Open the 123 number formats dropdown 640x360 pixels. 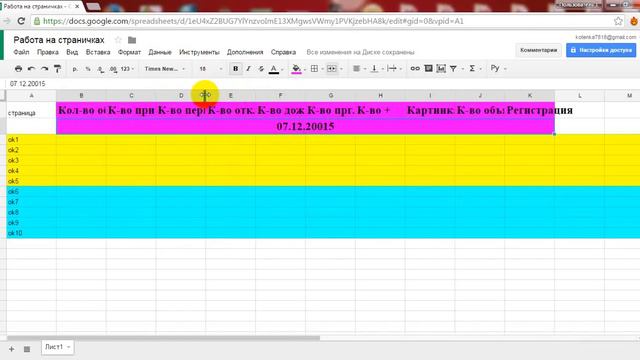(x=127, y=69)
